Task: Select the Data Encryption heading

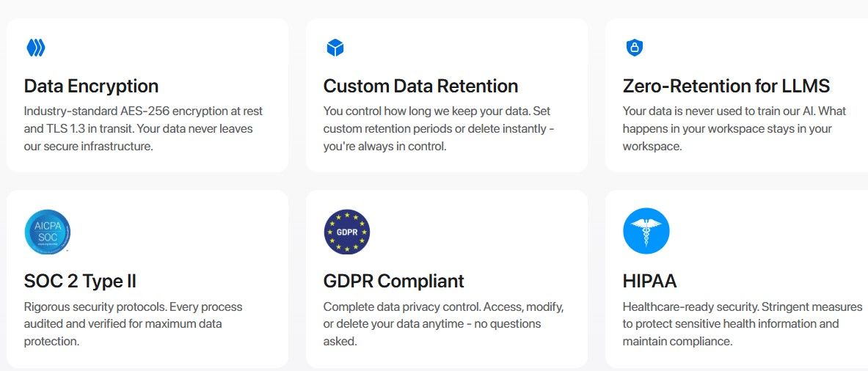Action: pos(91,86)
